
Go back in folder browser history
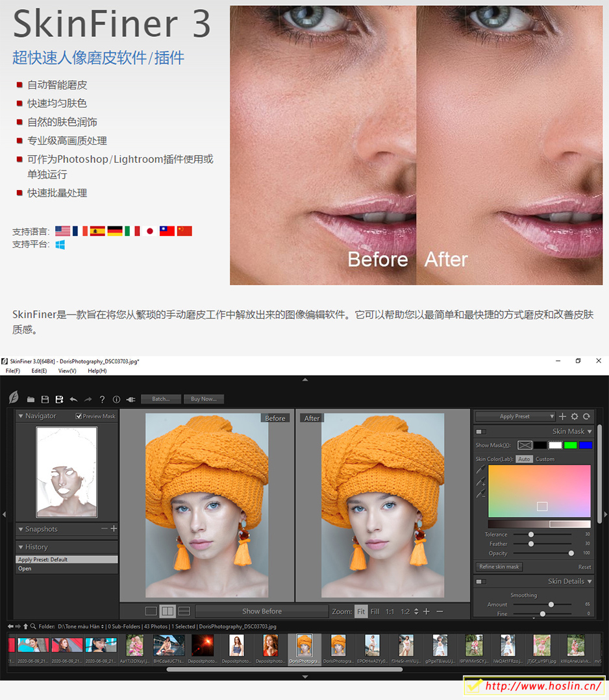click(x=11, y=626)
